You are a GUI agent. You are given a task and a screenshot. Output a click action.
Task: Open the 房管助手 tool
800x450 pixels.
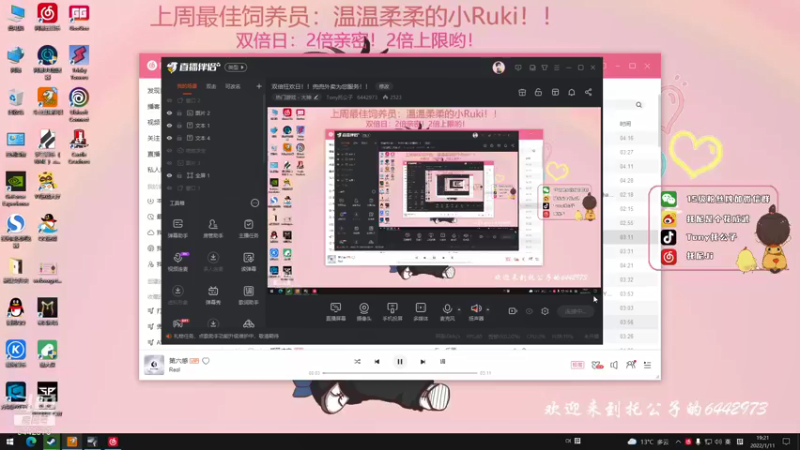tap(213, 228)
